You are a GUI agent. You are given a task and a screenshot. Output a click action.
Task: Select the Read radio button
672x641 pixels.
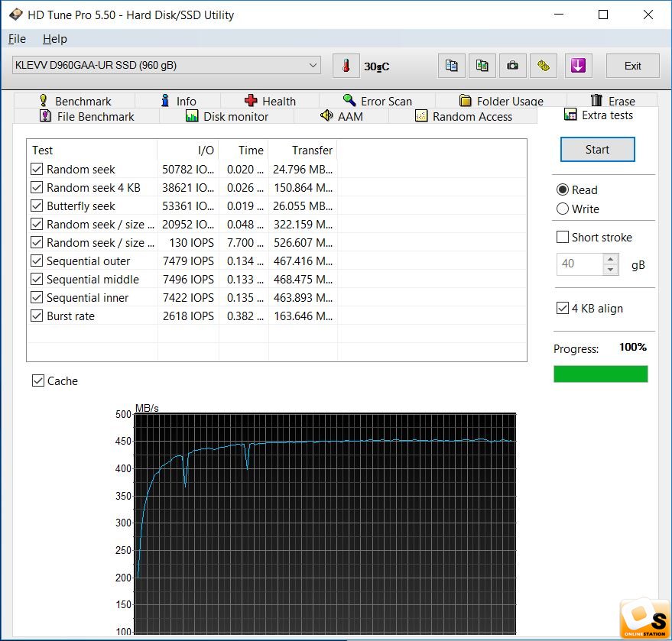pyautogui.click(x=562, y=189)
